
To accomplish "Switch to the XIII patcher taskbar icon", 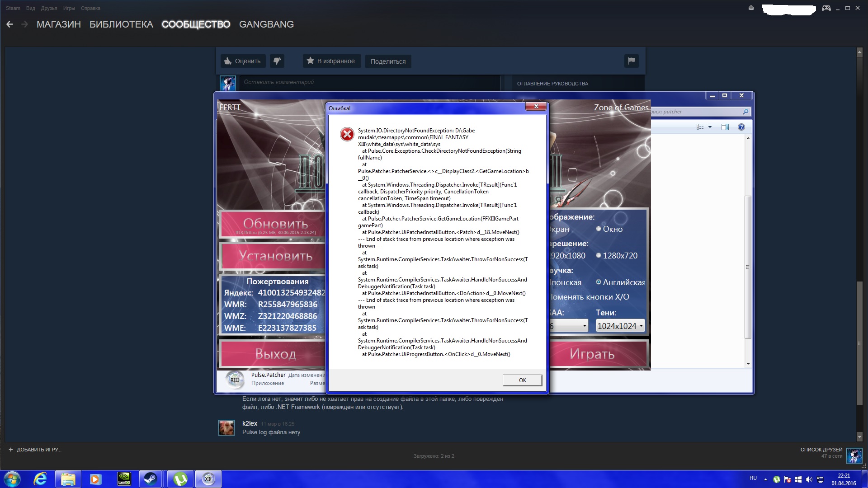I will click(208, 479).
